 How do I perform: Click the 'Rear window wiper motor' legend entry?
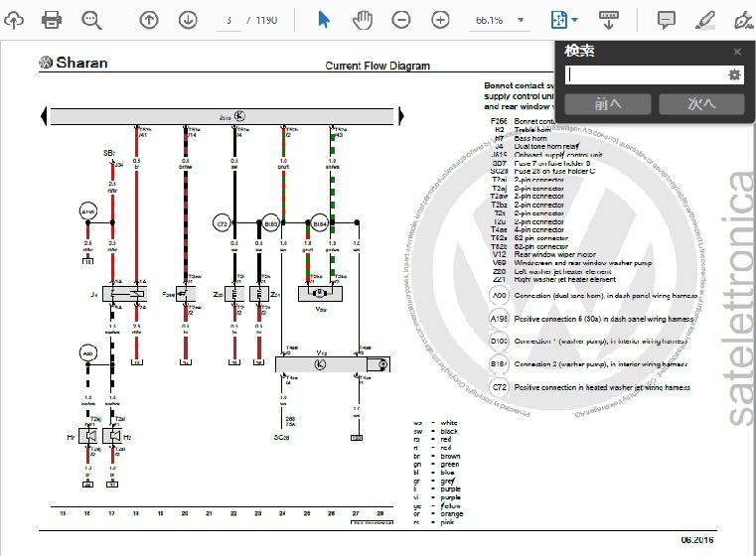coord(555,254)
